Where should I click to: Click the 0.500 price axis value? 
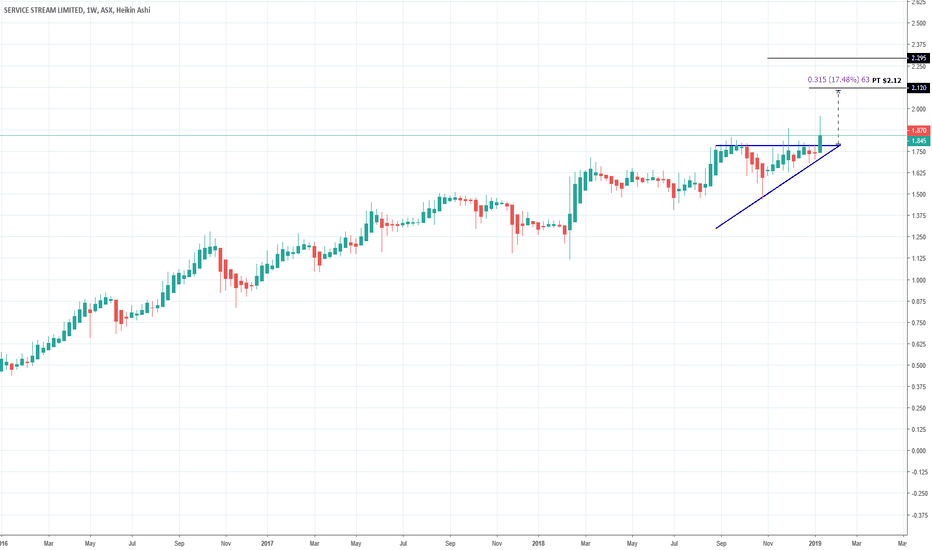(918, 366)
